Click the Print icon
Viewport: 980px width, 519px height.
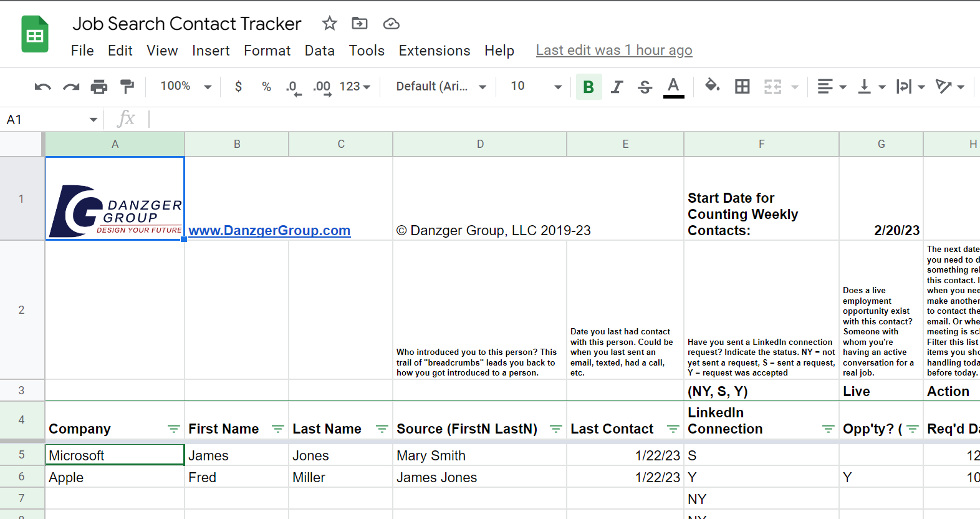coord(98,87)
